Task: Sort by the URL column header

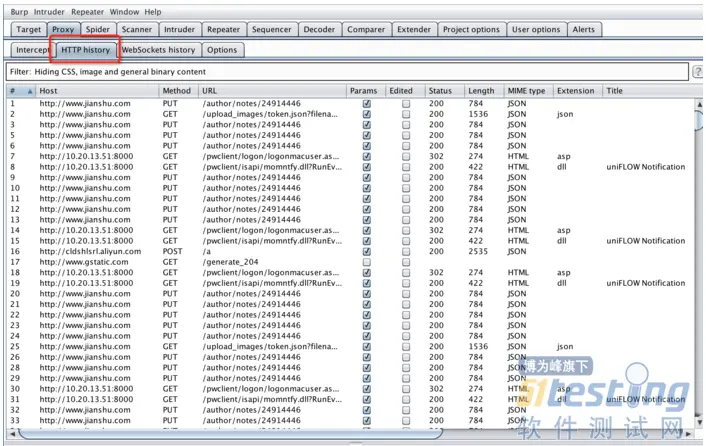Action: click(272, 91)
